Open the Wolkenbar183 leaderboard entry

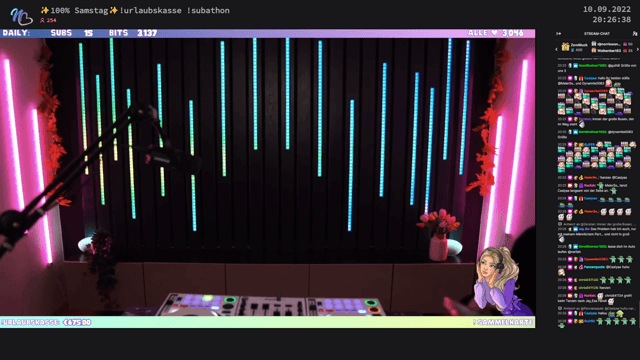612,51
